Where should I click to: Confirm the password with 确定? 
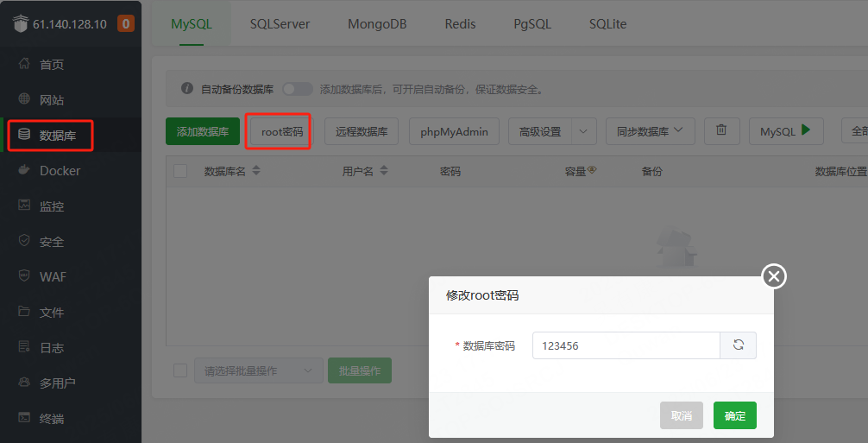pyautogui.click(x=735, y=415)
